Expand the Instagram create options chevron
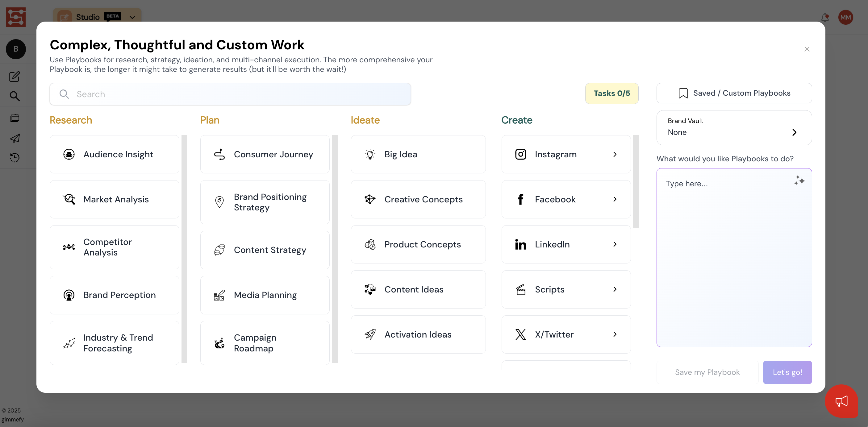This screenshot has height=427, width=868. click(615, 154)
